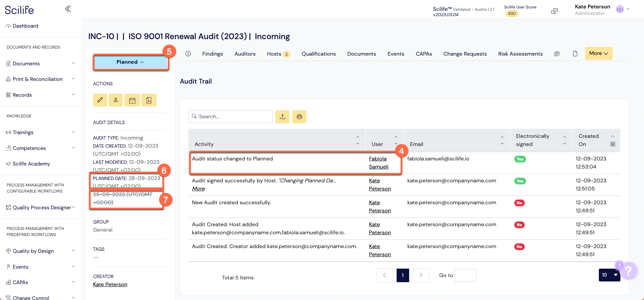
Task: Click the Kate Peterson creator link
Action: coord(110,284)
